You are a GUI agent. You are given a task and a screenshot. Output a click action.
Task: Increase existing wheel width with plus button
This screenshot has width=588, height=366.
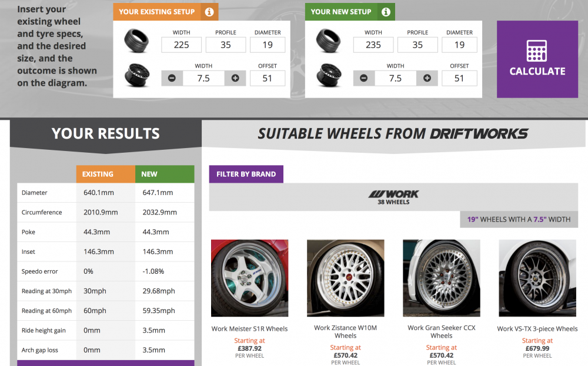235,78
